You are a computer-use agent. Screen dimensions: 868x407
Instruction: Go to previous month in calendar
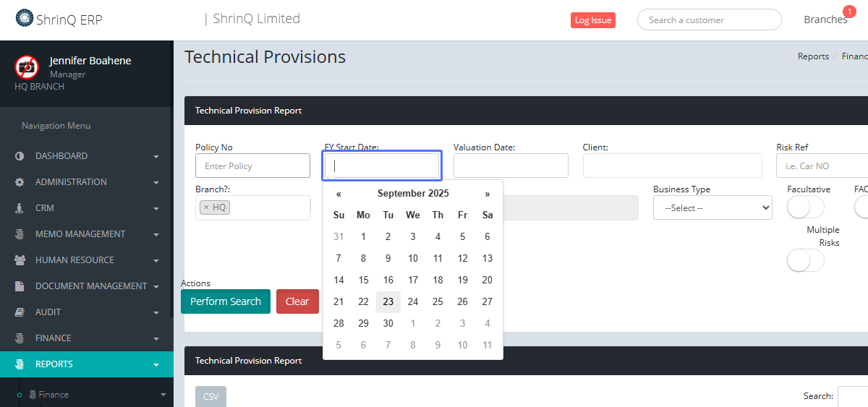[339, 194]
